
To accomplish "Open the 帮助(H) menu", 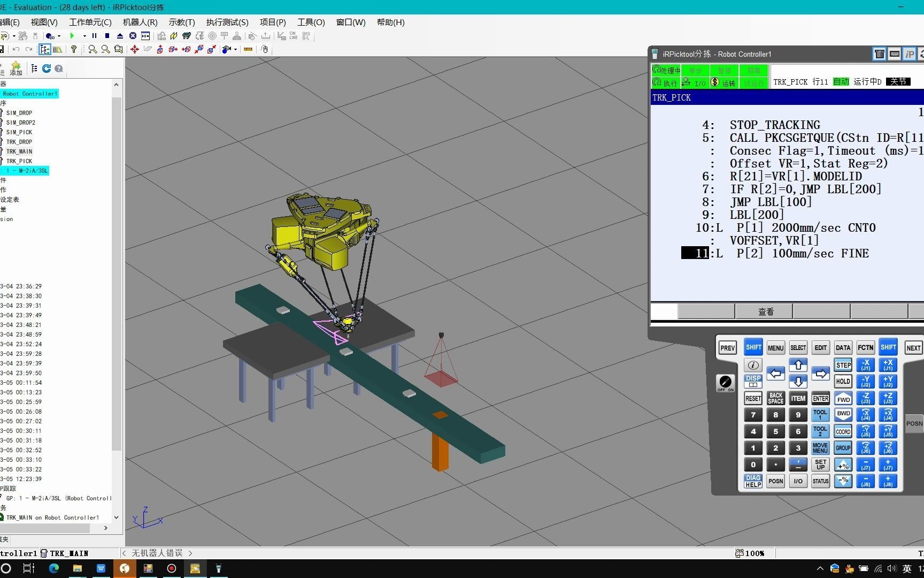I will [390, 22].
